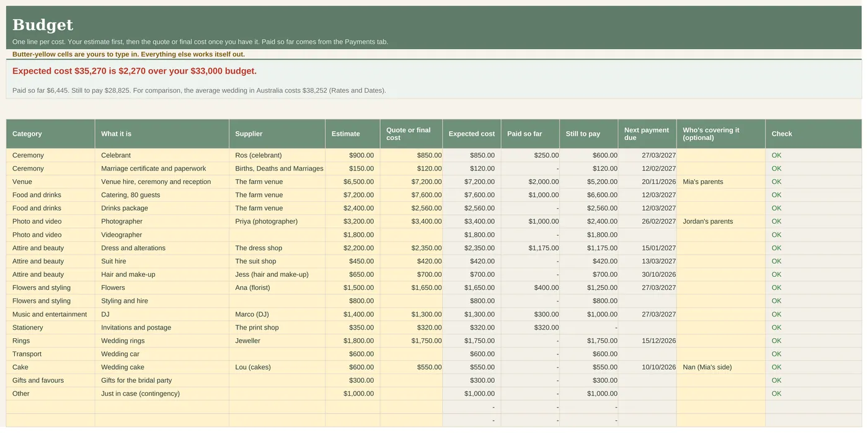Select the Transport category cell
This screenshot has height=433, width=868.
(50, 354)
